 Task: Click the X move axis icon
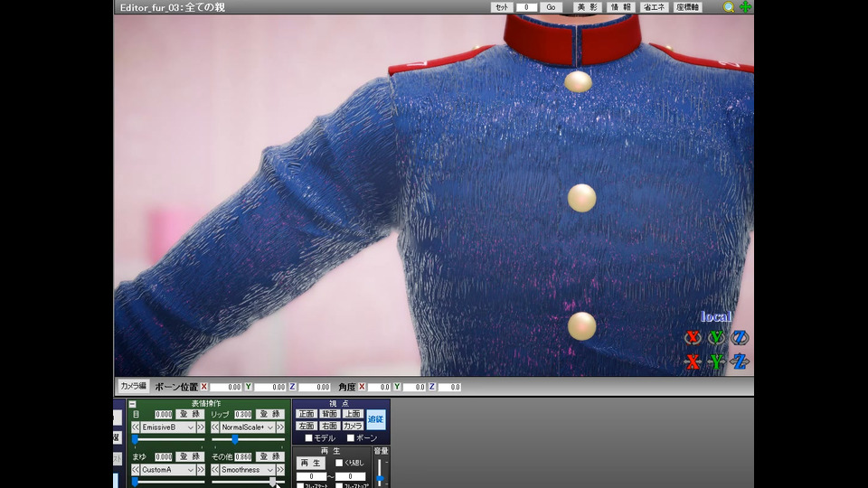pyautogui.click(x=693, y=361)
